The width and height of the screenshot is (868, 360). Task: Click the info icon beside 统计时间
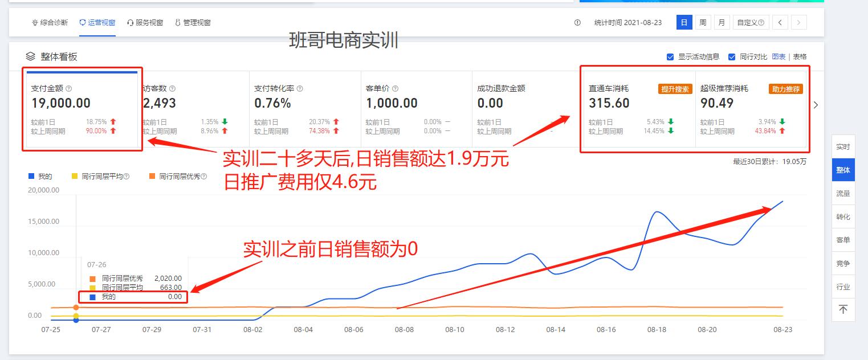tap(577, 22)
